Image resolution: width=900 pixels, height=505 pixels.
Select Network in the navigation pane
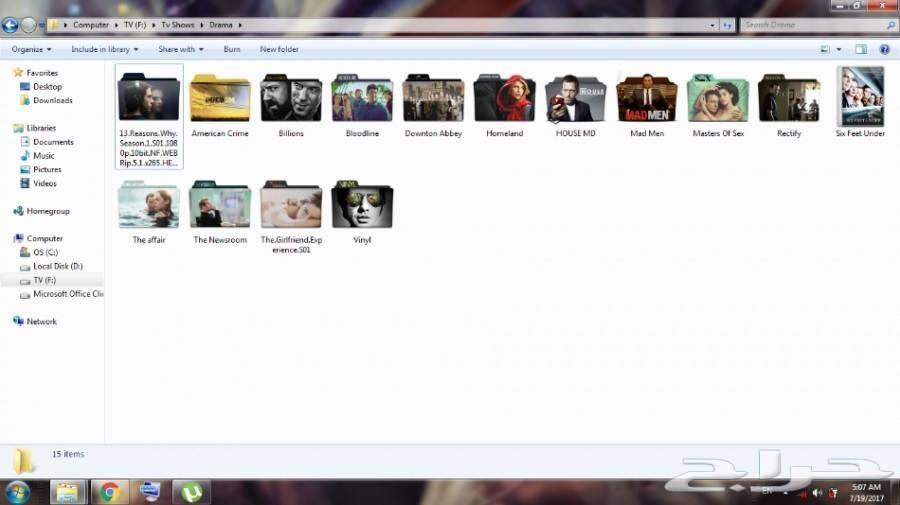pyautogui.click(x=41, y=321)
